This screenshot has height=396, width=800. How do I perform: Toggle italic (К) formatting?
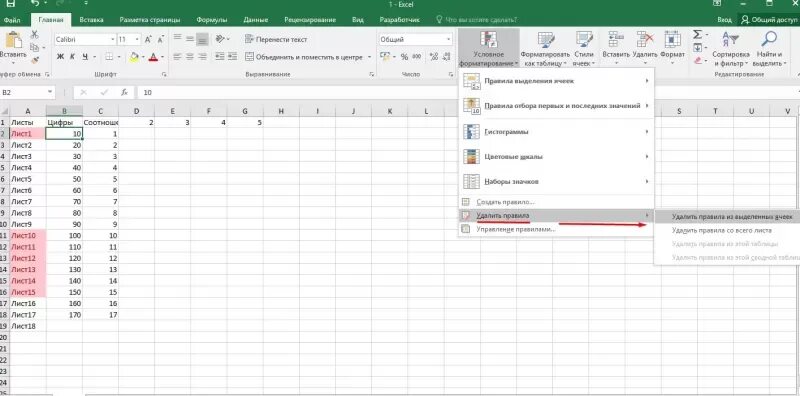point(72,57)
